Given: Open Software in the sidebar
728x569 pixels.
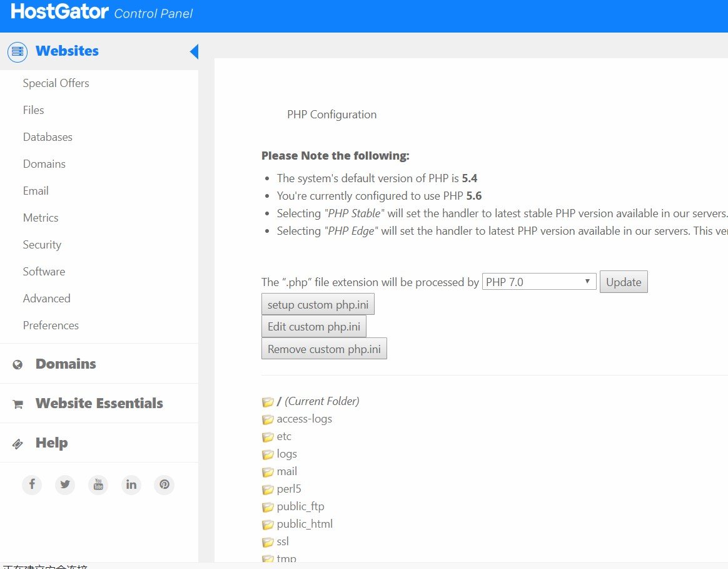Looking at the screenshot, I should coord(44,272).
